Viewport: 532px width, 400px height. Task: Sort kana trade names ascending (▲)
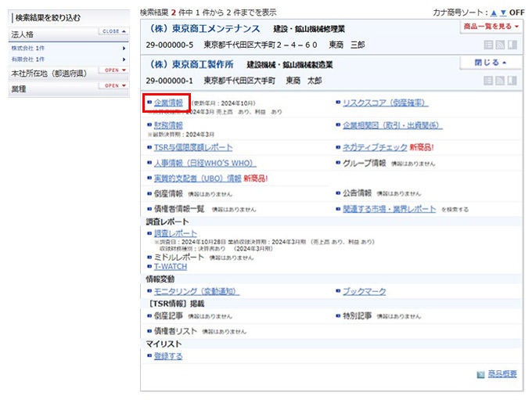tap(494, 13)
